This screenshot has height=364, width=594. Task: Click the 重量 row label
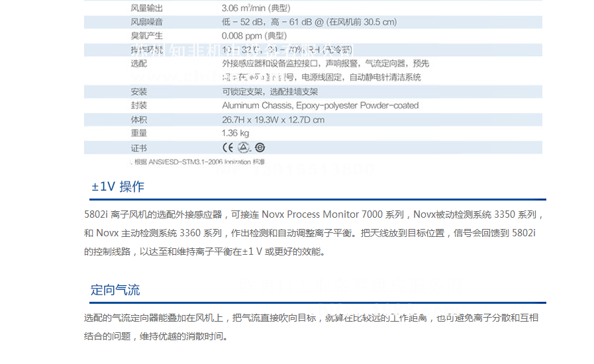[138, 133]
